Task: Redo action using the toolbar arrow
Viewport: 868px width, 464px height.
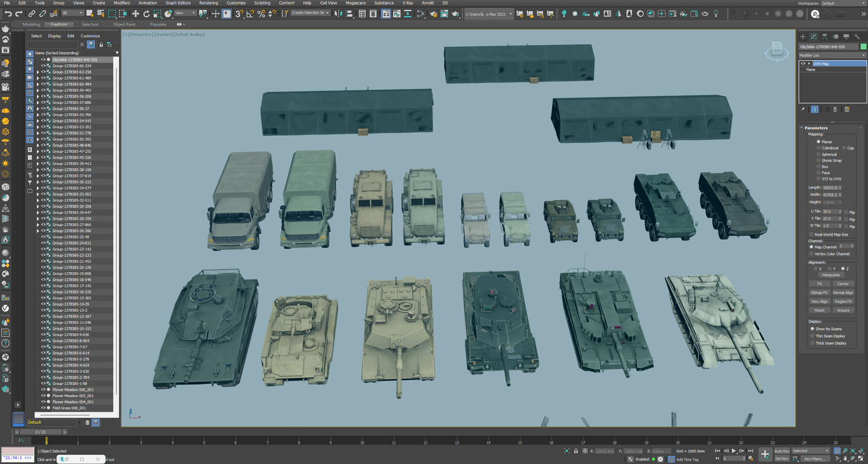Action: (19, 13)
